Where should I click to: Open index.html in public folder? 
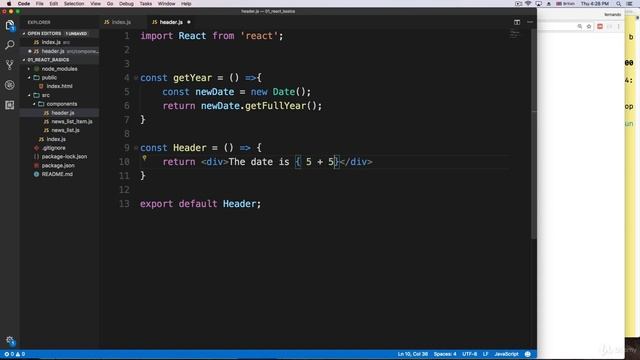click(x=59, y=86)
